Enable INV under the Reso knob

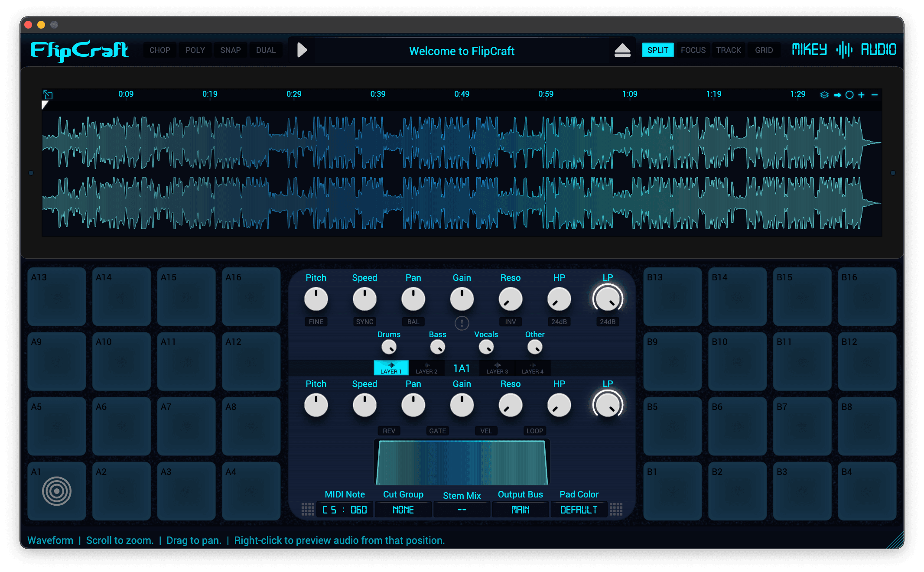click(x=510, y=322)
